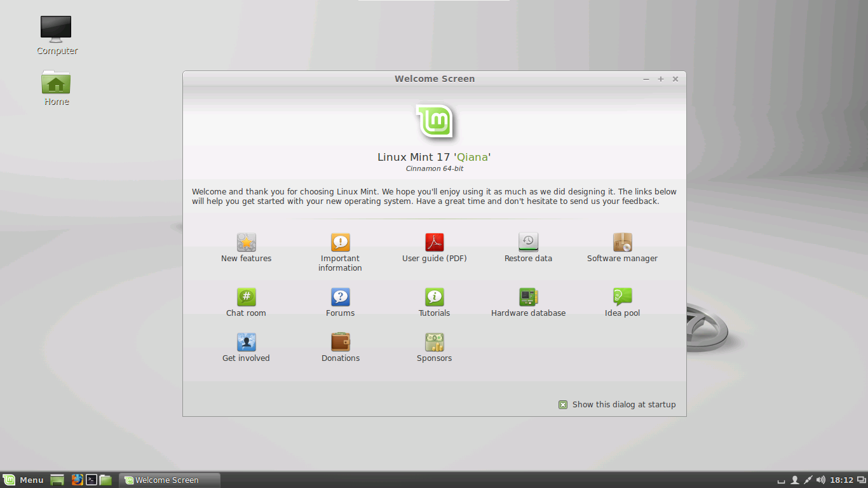Open the Hardware database
Viewport: 868px width, 488px height.
[x=528, y=302]
